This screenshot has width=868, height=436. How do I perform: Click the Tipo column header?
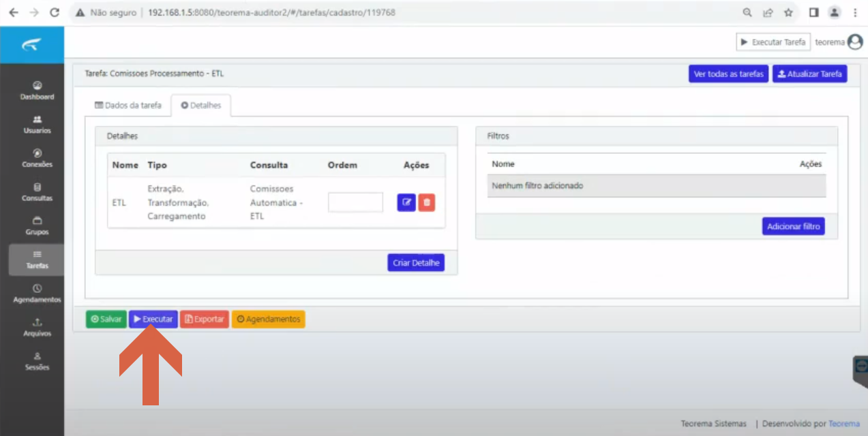coord(157,165)
